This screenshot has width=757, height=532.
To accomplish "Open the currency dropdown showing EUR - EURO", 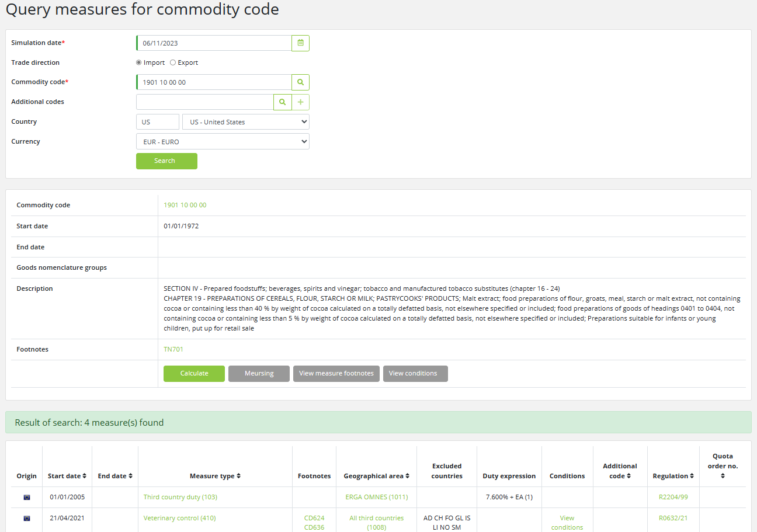I will (222, 142).
